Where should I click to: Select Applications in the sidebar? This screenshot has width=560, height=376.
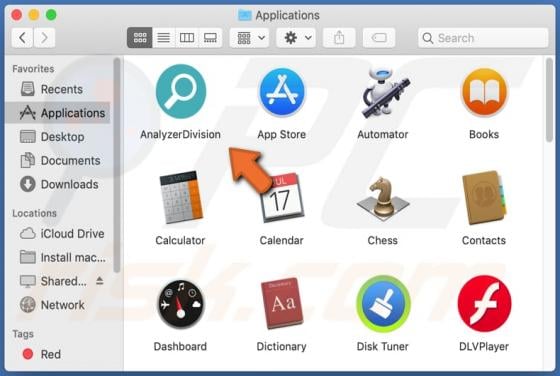[58, 113]
